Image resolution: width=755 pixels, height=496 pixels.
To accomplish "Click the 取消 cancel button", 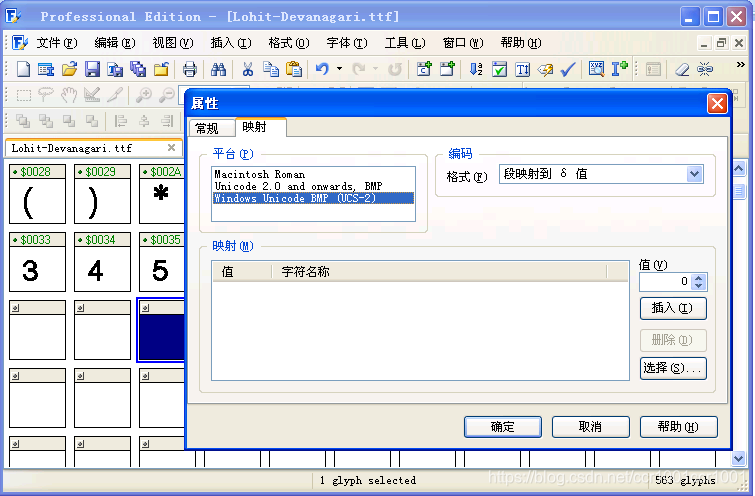I will coord(590,427).
